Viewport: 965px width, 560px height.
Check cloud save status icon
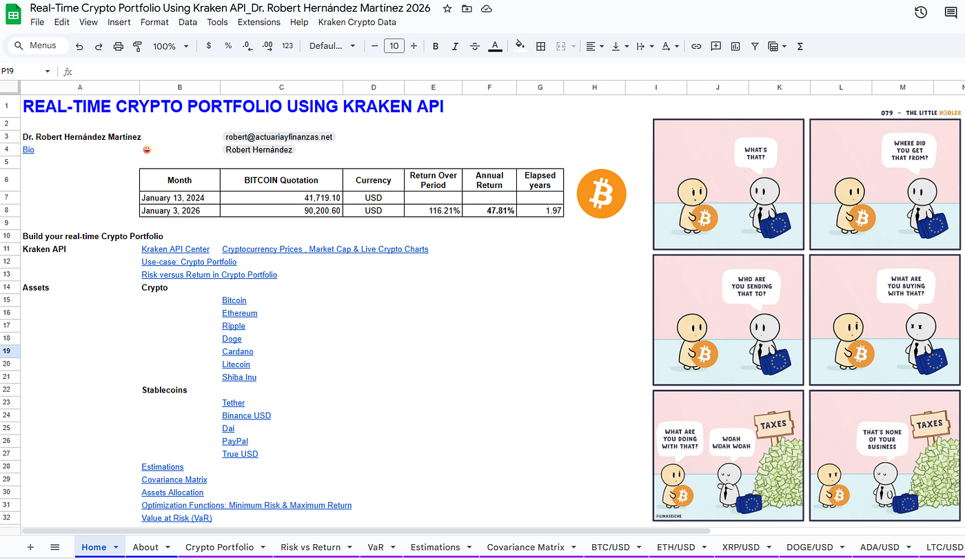[x=487, y=8]
